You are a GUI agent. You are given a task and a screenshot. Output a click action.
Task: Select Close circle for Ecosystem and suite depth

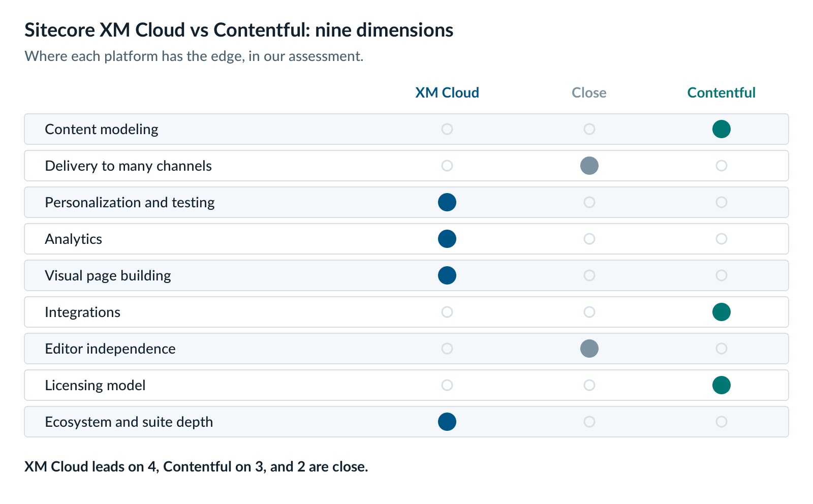pyautogui.click(x=589, y=422)
